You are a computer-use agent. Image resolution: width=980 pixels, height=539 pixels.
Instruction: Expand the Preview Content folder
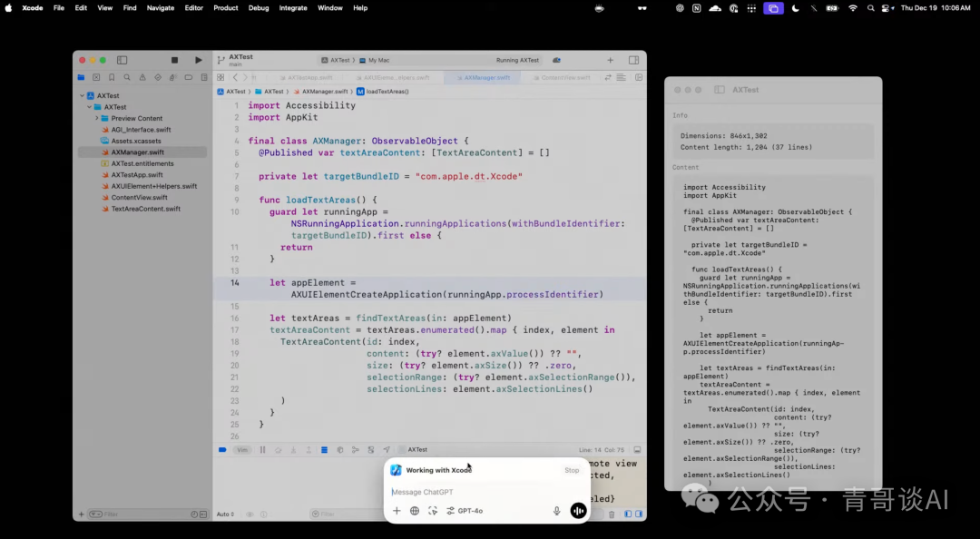point(97,118)
